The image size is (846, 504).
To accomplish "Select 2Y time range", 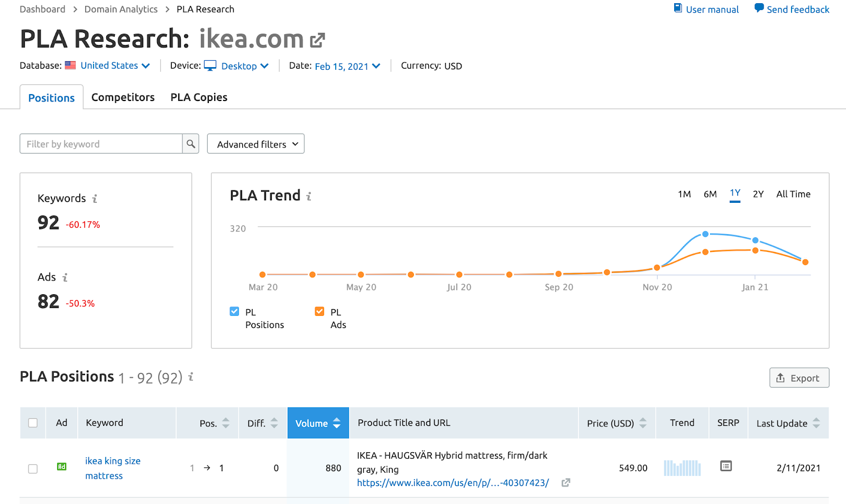I will [x=758, y=194].
